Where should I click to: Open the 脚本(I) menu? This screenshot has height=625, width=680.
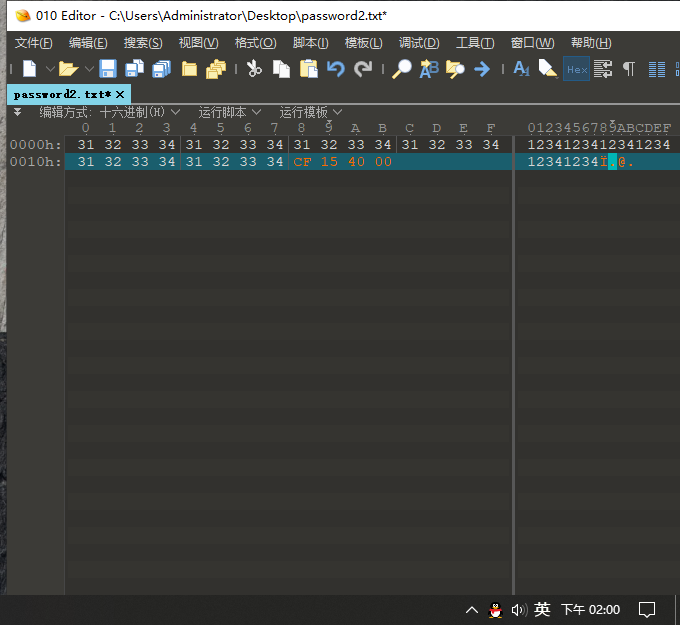pos(311,43)
